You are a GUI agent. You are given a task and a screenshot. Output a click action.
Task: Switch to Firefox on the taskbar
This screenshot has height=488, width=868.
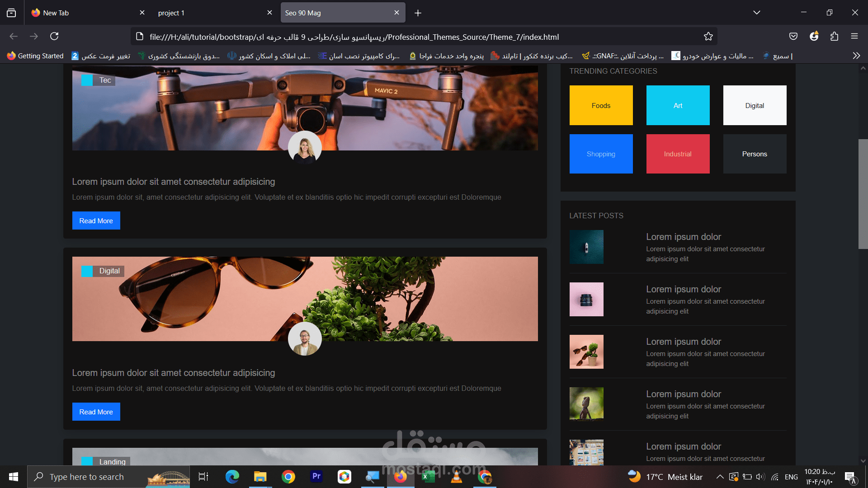[401, 477]
